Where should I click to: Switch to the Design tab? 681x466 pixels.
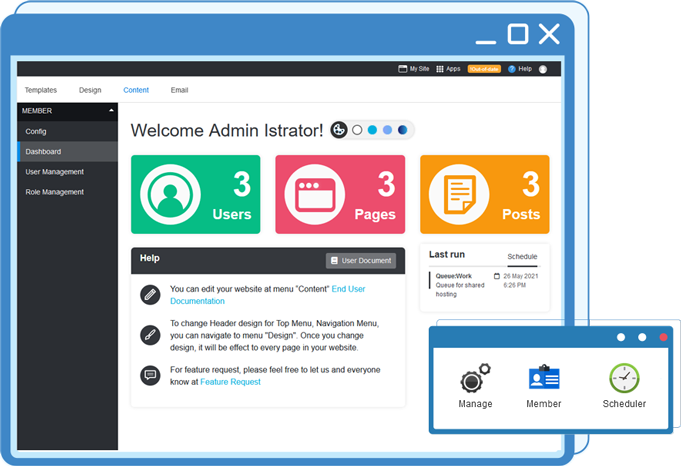90,90
